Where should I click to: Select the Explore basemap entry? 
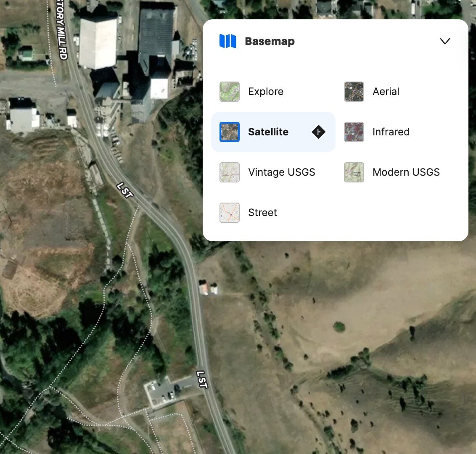tap(259, 91)
